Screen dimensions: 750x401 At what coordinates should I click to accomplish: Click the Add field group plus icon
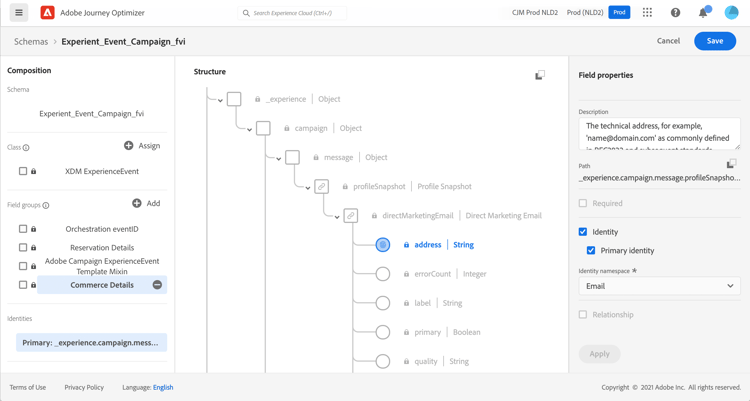[x=137, y=204]
